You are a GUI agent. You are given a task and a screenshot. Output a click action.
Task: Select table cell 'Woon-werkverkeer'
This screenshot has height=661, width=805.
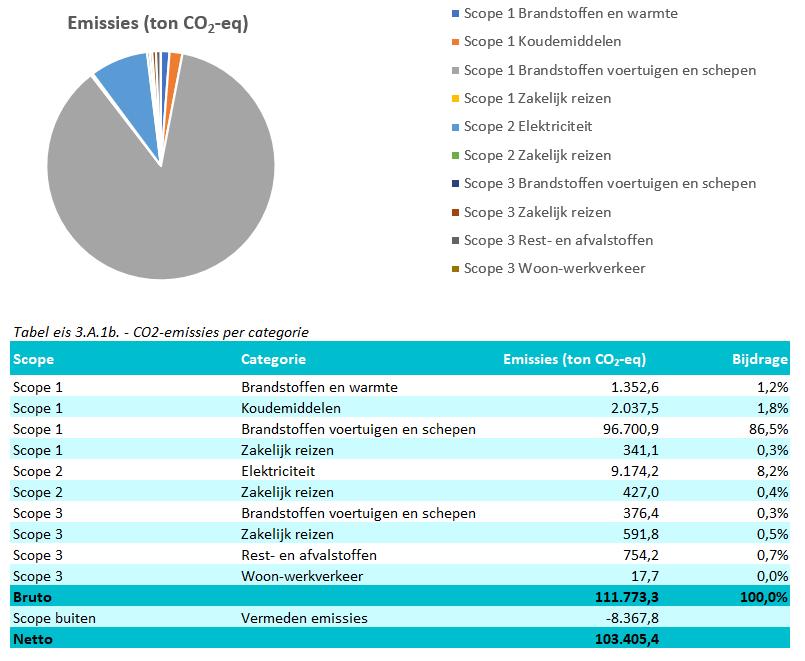click(x=302, y=576)
